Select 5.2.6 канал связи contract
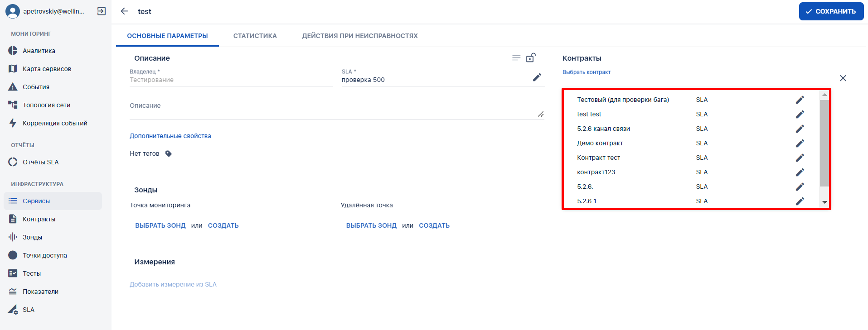The height and width of the screenshot is (330, 868). (692, 129)
